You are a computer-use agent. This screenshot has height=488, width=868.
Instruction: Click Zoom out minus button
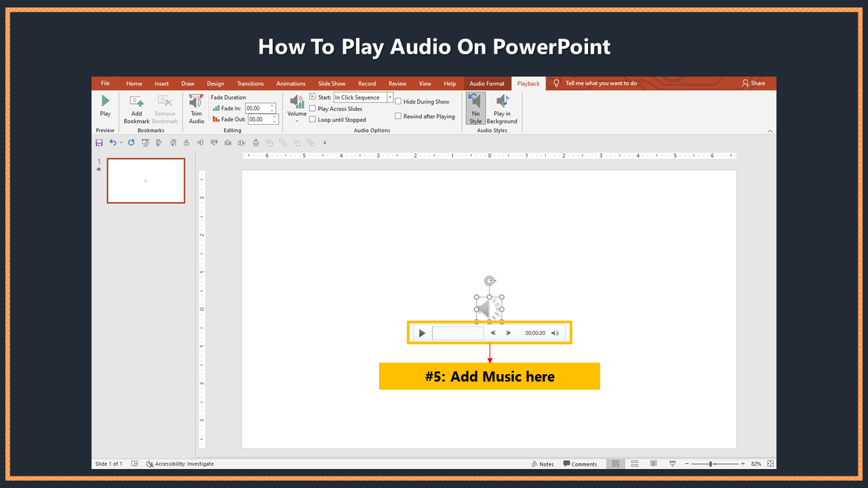click(x=687, y=464)
